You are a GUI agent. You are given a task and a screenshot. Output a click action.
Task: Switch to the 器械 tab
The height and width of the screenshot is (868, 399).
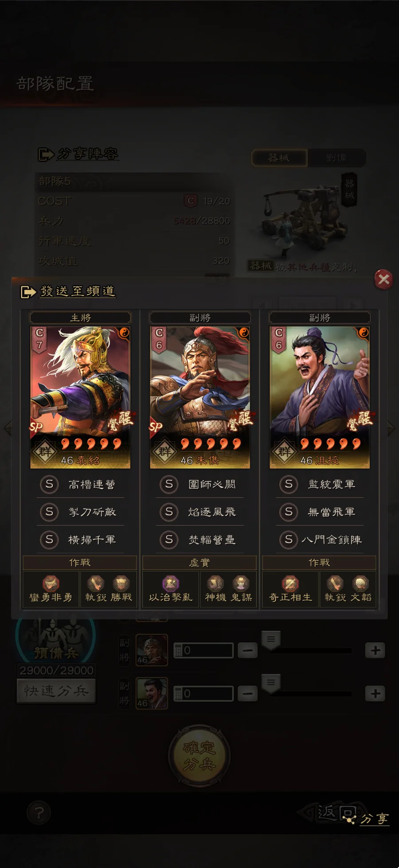279,158
